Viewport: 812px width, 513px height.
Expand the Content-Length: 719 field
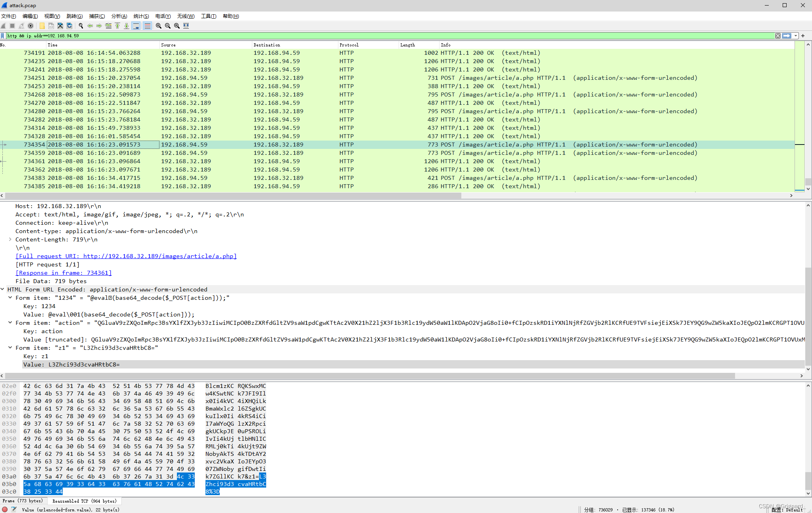click(10, 239)
